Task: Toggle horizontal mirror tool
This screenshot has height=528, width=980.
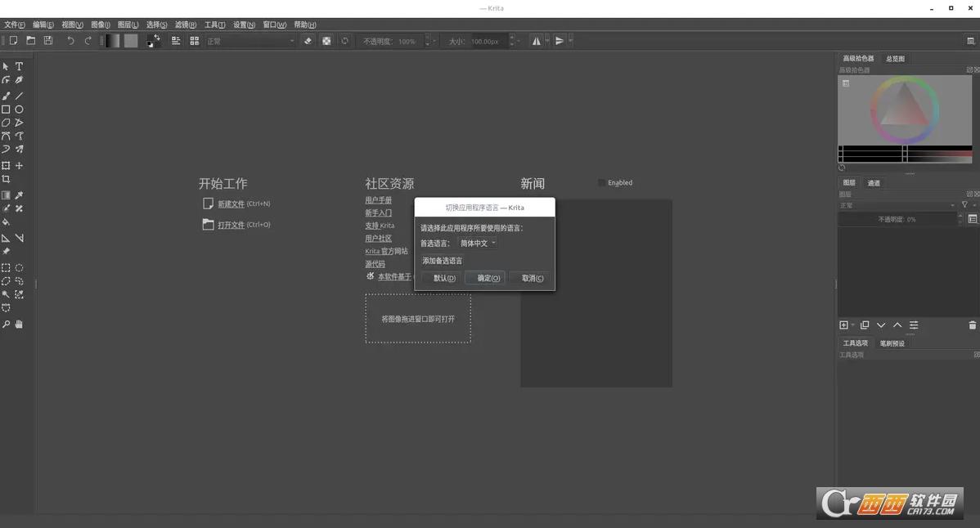Action: pyautogui.click(x=536, y=41)
